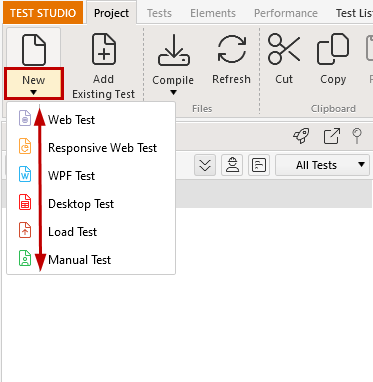
Task: Choose Responsive Web Test from the menu
Action: (x=91, y=147)
